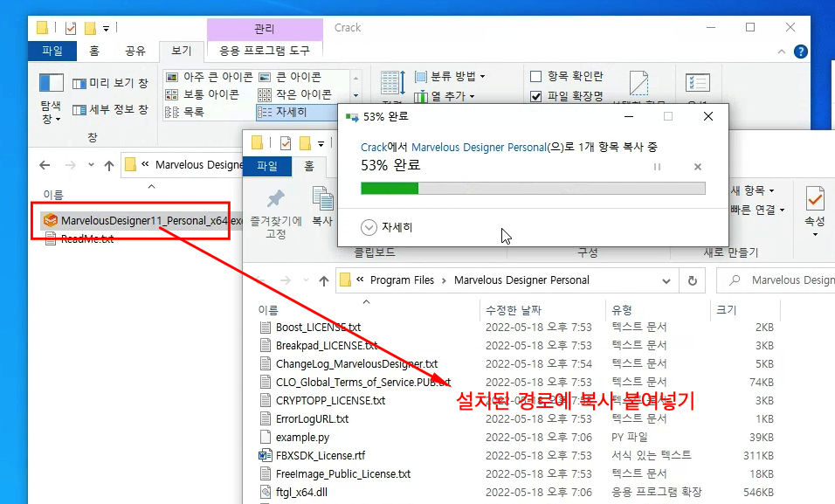Choose 작은 아이콘 layout
The image size is (835, 504).
click(295, 95)
